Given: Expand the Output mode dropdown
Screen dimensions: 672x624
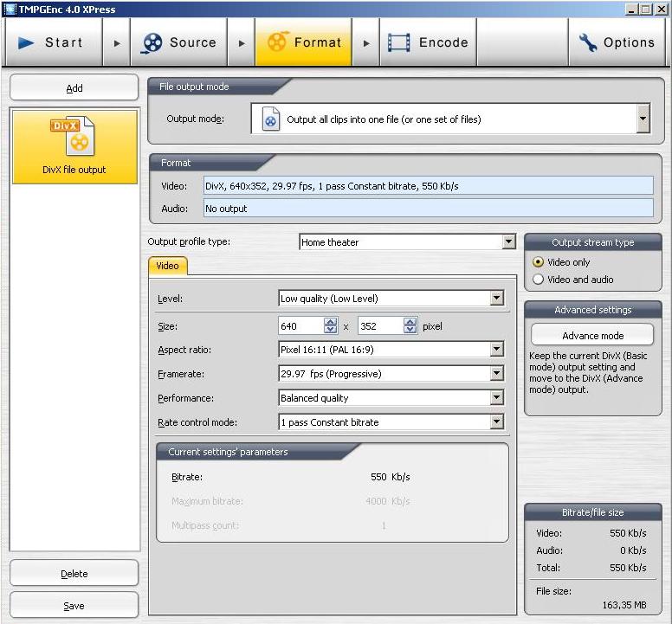Looking at the screenshot, I should tap(643, 119).
